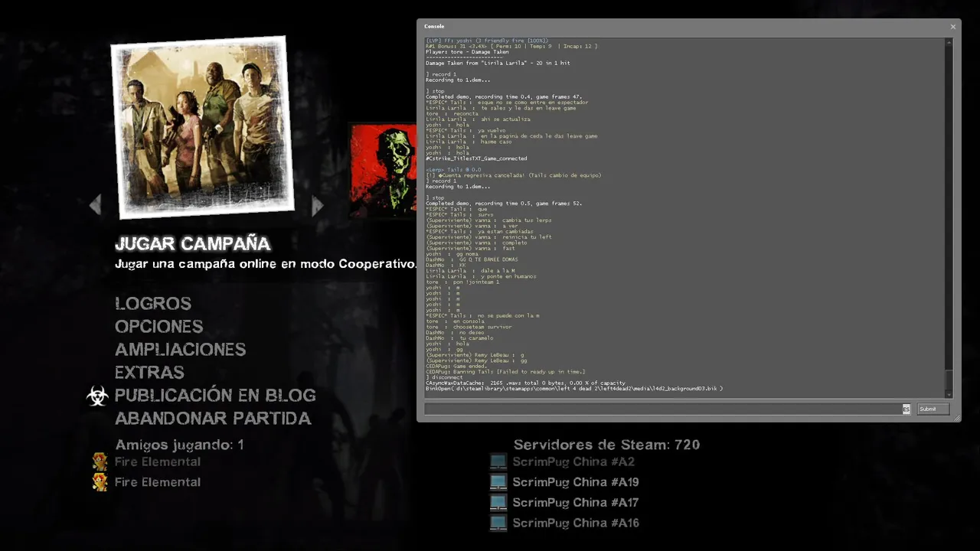This screenshot has width=980, height=551.
Task: Select ABANDONAR PARTIDA to quit
Action: click(213, 419)
